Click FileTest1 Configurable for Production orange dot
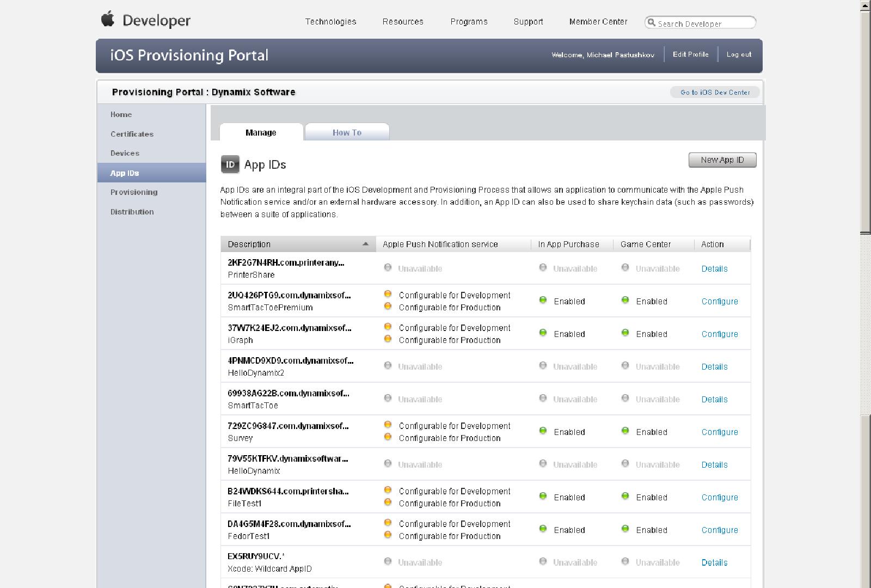871x588 pixels. 388,502
